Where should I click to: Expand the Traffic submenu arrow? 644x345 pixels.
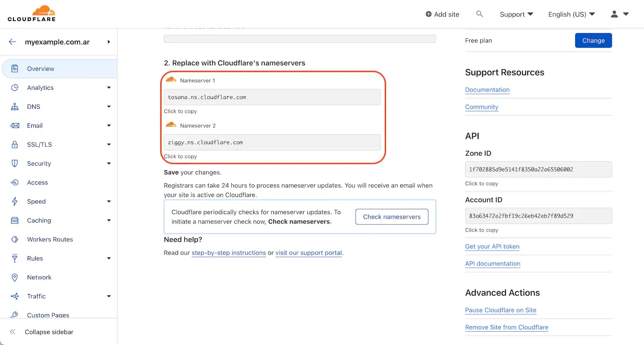[109, 296]
